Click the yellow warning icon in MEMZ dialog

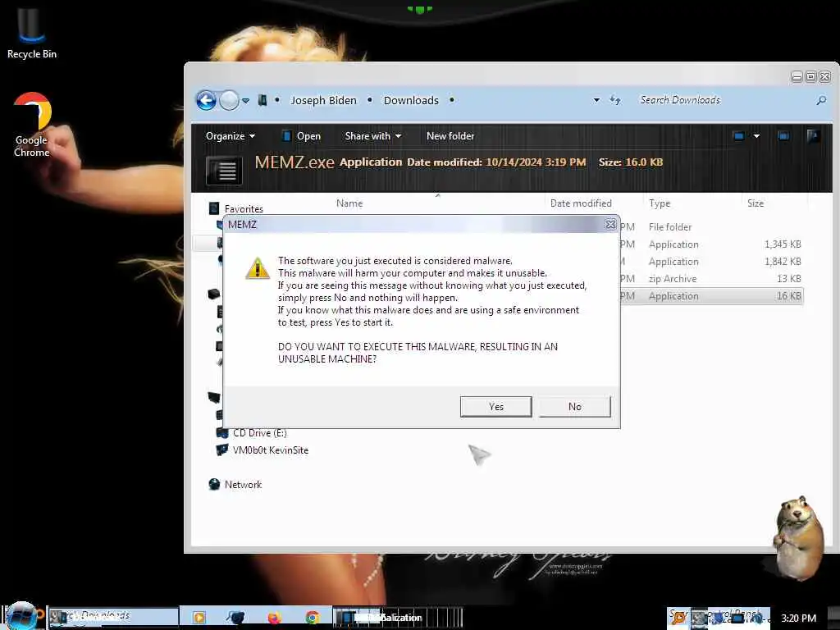coord(257,268)
